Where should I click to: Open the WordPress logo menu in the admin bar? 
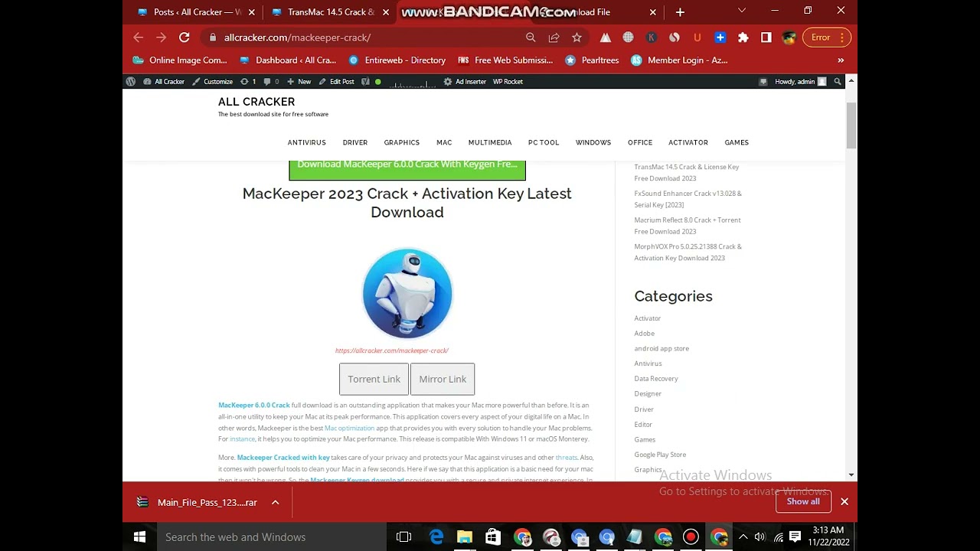click(131, 81)
